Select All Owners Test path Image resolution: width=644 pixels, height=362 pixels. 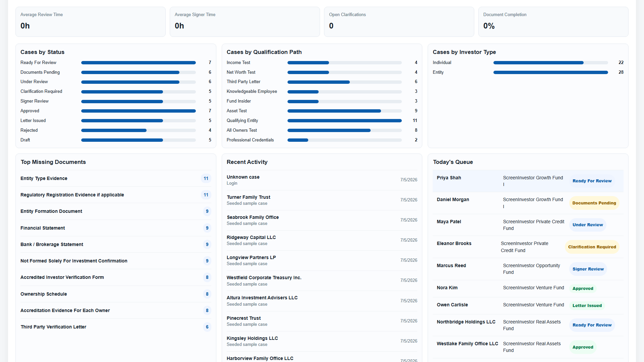click(241, 130)
